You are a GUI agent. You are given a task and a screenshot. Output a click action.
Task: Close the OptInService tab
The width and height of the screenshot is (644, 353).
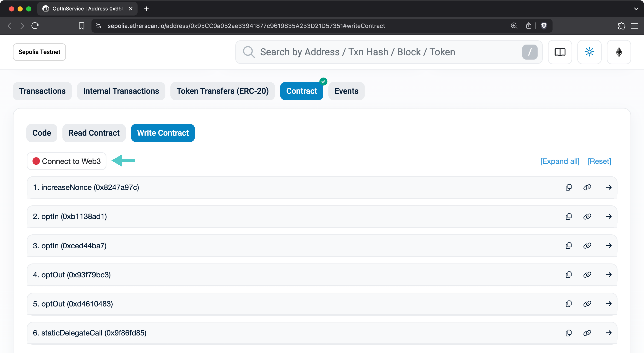click(x=131, y=9)
